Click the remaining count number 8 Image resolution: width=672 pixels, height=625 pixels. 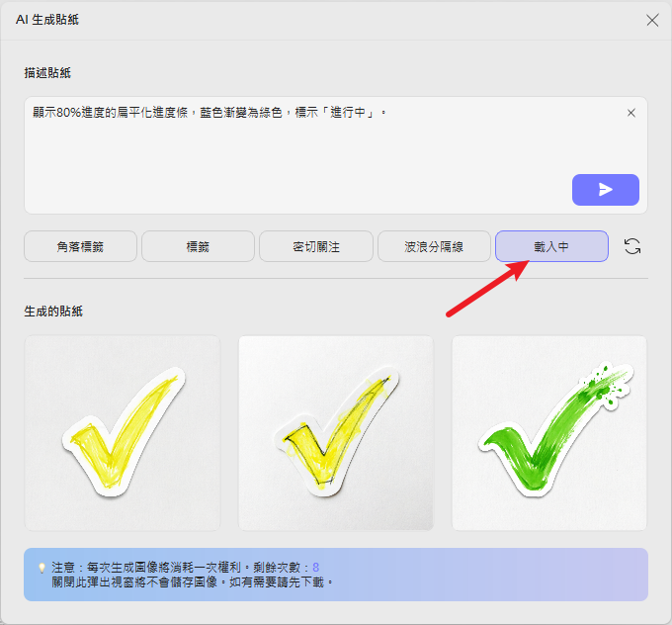point(316,568)
